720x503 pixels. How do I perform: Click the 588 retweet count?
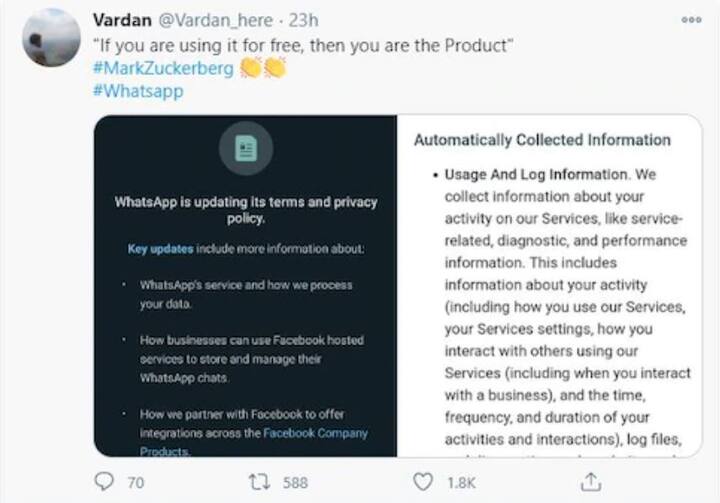[x=295, y=482]
